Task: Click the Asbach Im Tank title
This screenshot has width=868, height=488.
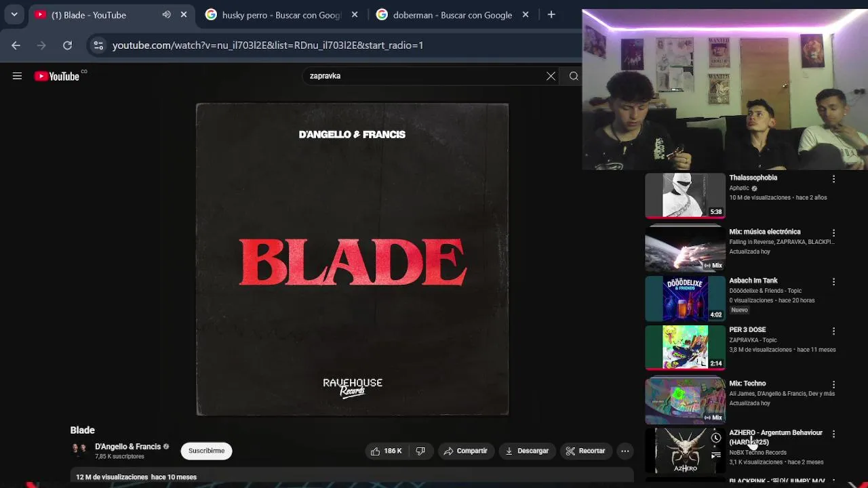Action: (x=753, y=281)
